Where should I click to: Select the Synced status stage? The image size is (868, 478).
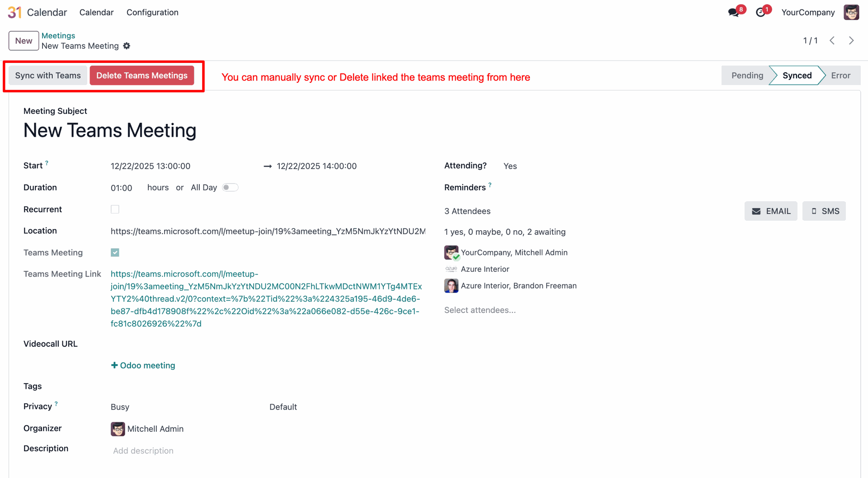797,76
